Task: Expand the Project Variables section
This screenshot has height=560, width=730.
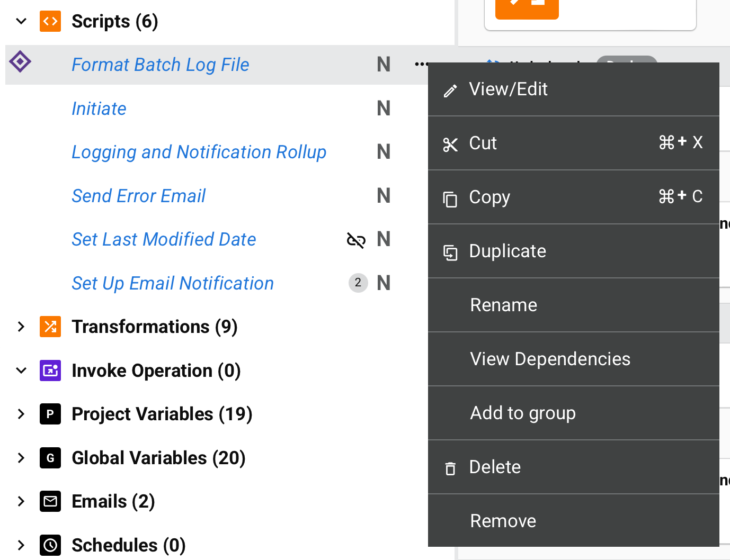Action: coord(21,414)
